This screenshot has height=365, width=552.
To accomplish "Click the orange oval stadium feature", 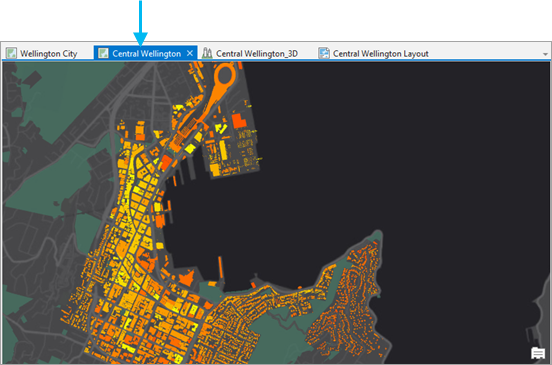I will click(x=225, y=75).
